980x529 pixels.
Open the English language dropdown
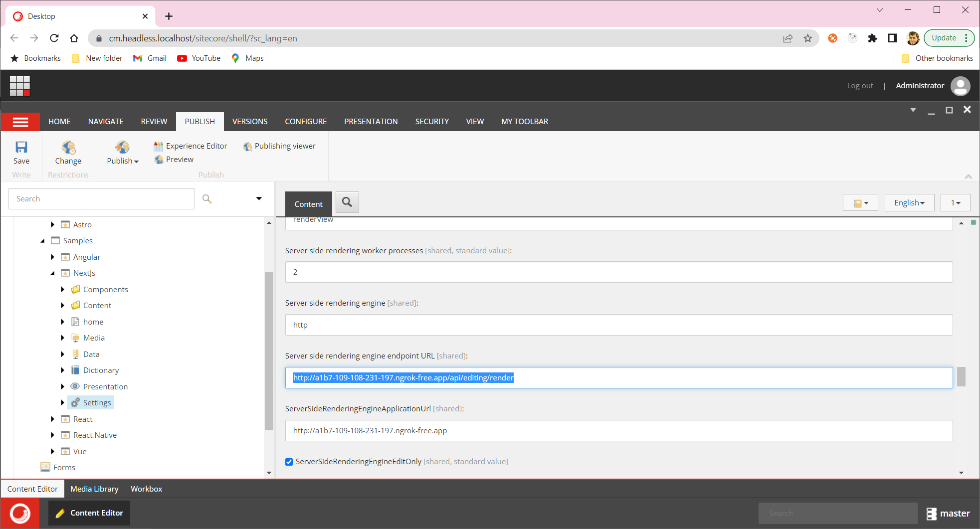(x=909, y=202)
